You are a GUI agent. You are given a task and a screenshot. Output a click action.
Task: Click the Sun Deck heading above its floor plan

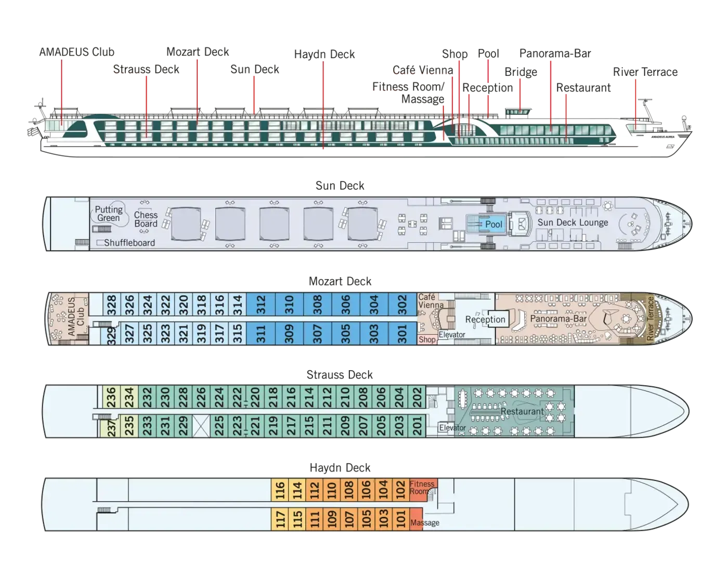[340, 186]
